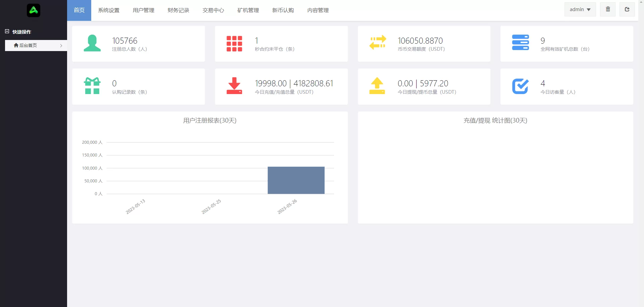The width and height of the screenshot is (644, 307).
Task: Click the red grid icon for open contracts
Action: tap(234, 44)
